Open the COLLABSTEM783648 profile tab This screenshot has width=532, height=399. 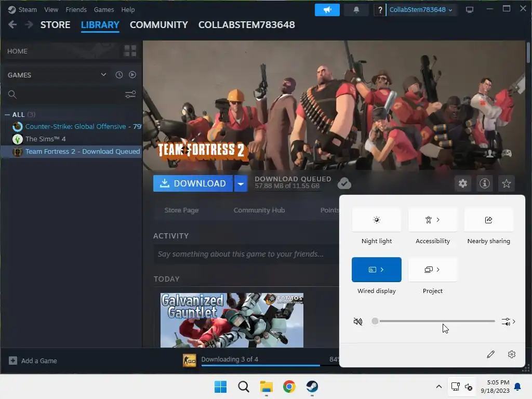246,25
